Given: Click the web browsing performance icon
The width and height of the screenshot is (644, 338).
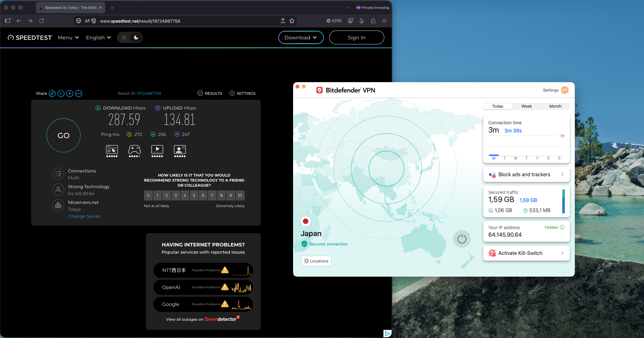Looking at the screenshot, I should (x=112, y=151).
